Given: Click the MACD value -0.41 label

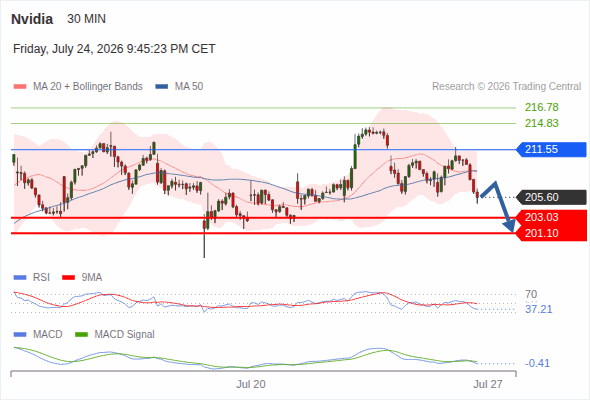Looking at the screenshot, I should (x=537, y=363).
